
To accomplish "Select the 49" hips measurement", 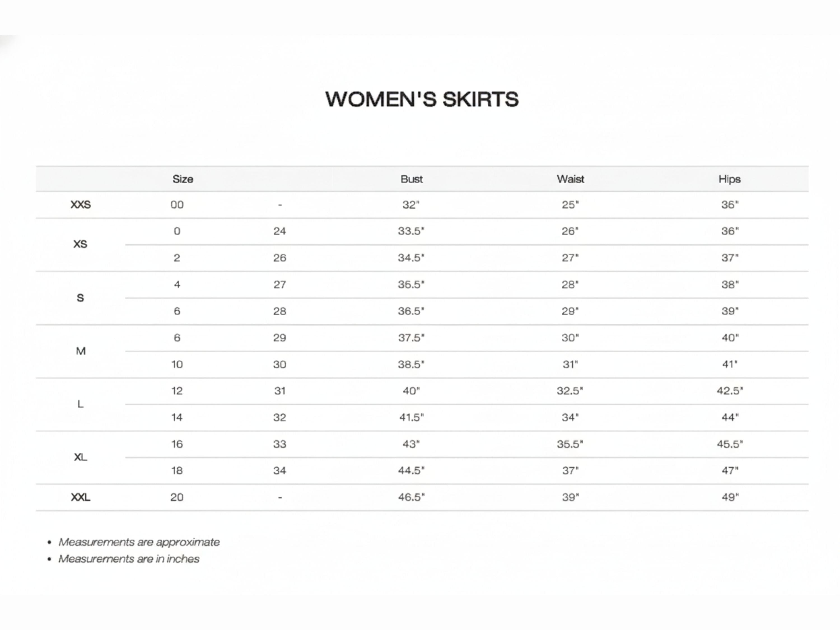I will 730,497.
